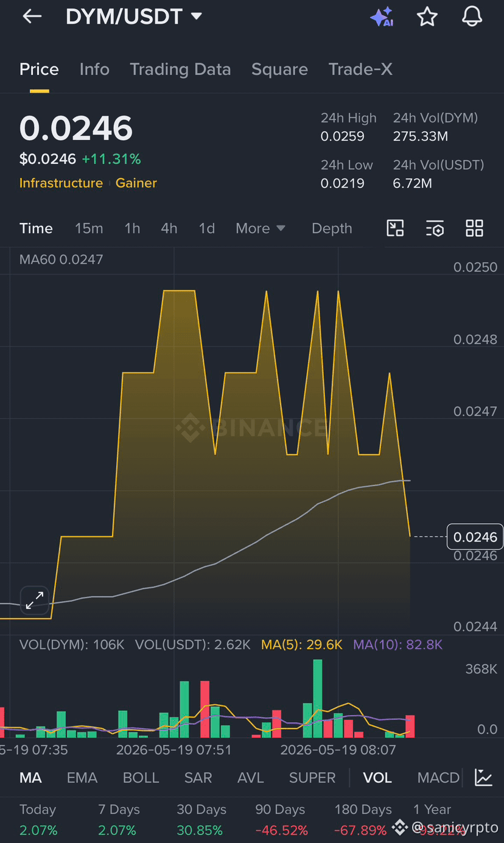Expand chart to fullscreen arrows icon
The height and width of the screenshot is (843, 504).
coord(34,600)
